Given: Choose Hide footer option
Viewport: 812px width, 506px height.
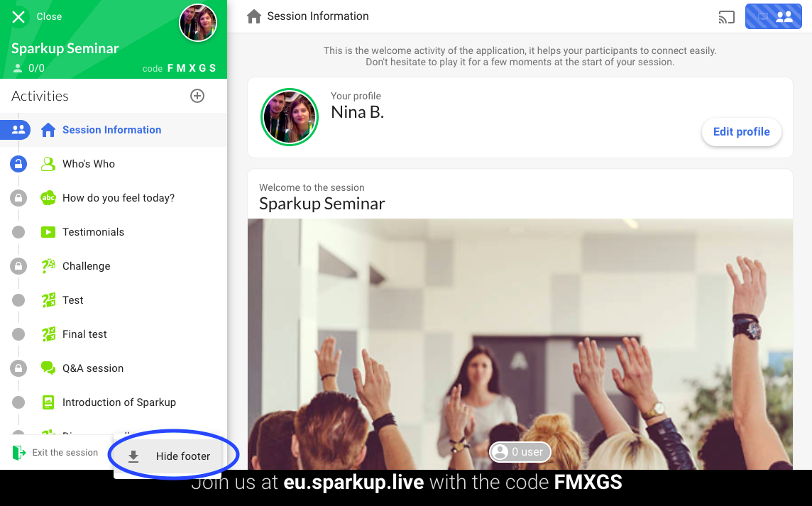Looking at the screenshot, I should (x=168, y=456).
